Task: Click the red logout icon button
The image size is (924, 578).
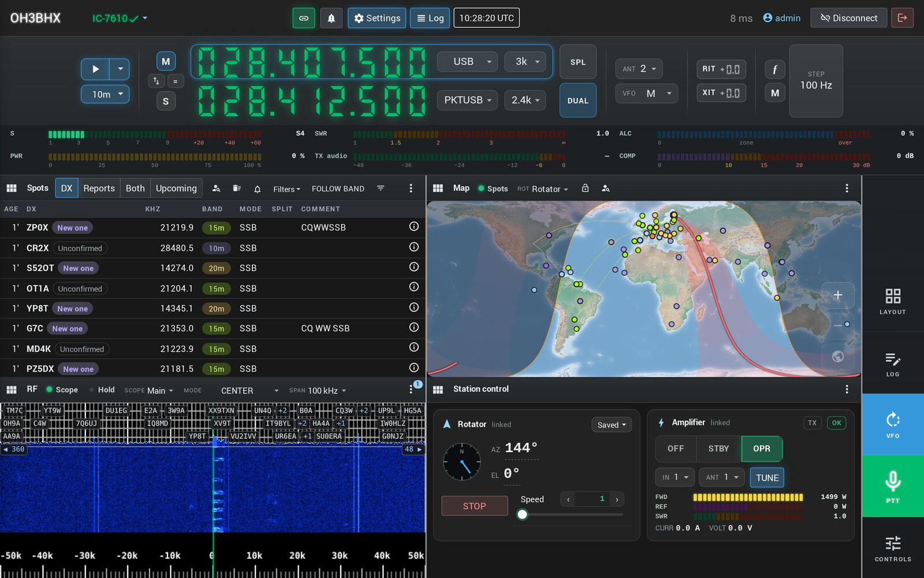Action: [902, 18]
